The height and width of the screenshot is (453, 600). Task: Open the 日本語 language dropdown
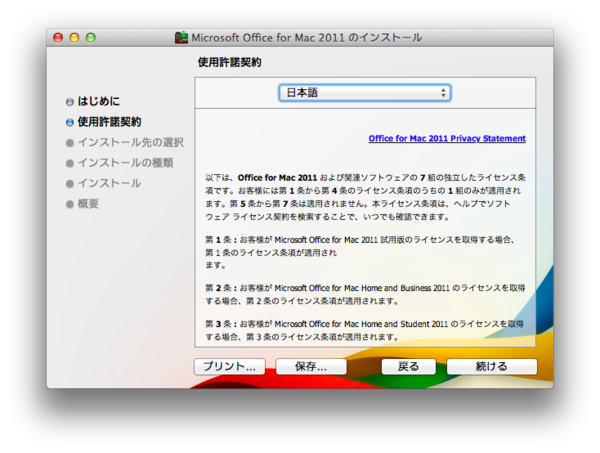365,93
